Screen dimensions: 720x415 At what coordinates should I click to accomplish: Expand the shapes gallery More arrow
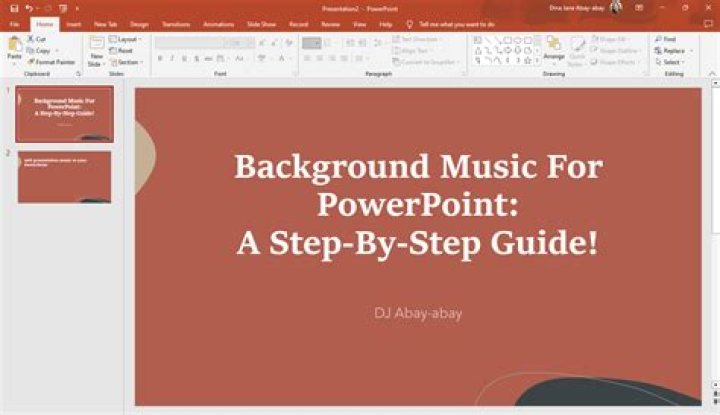coord(537,60)
